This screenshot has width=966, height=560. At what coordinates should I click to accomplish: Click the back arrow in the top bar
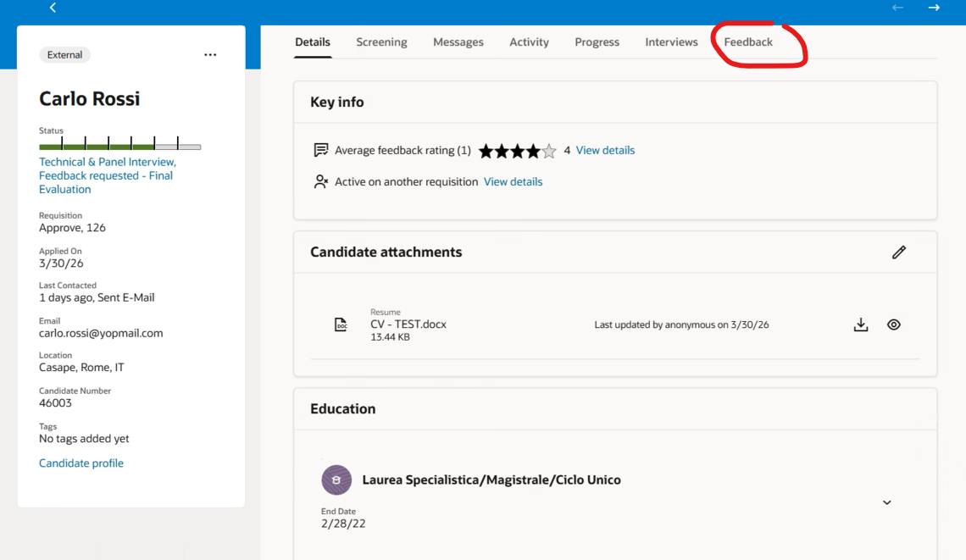(53, 8)
